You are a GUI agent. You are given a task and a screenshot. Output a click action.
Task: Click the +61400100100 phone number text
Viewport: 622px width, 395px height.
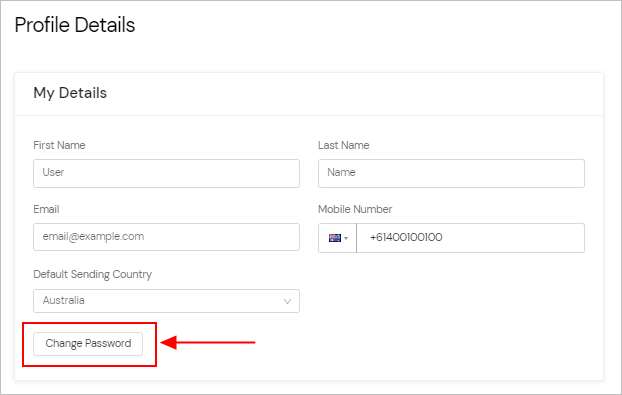[406, 237]
